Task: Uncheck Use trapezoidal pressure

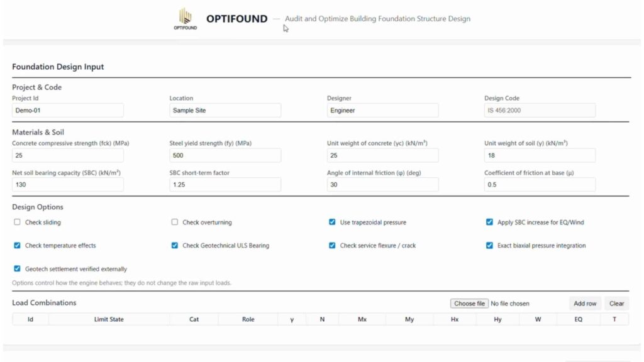Action: point(332,222)
